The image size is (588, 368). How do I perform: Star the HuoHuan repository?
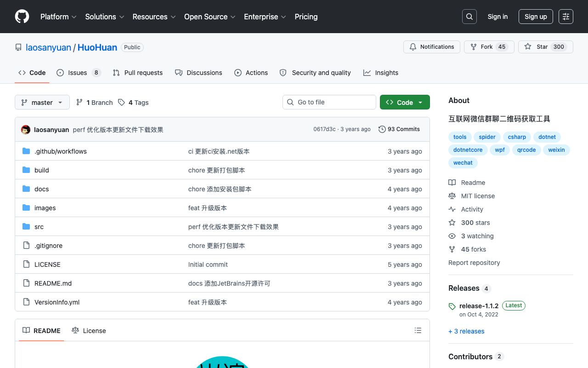546,47
